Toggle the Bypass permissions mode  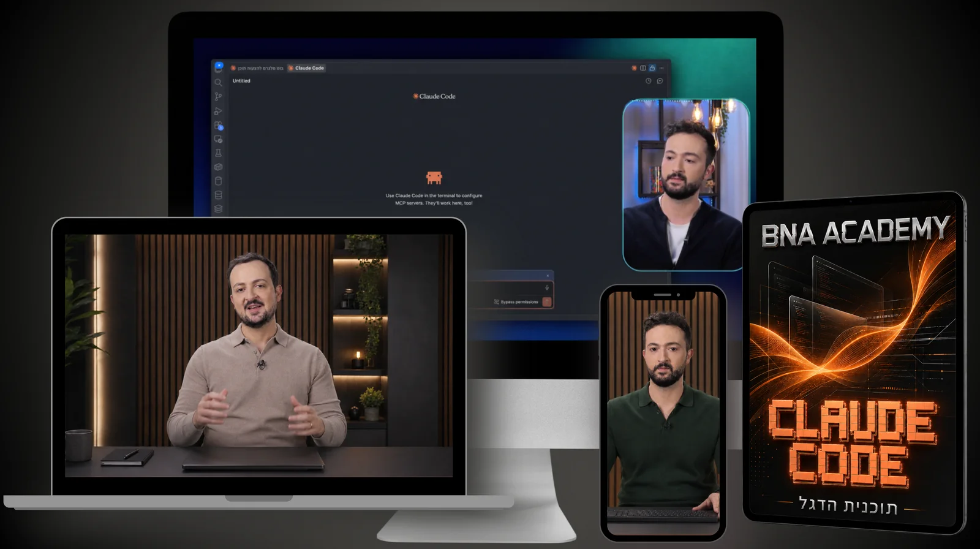click(516, 302)
